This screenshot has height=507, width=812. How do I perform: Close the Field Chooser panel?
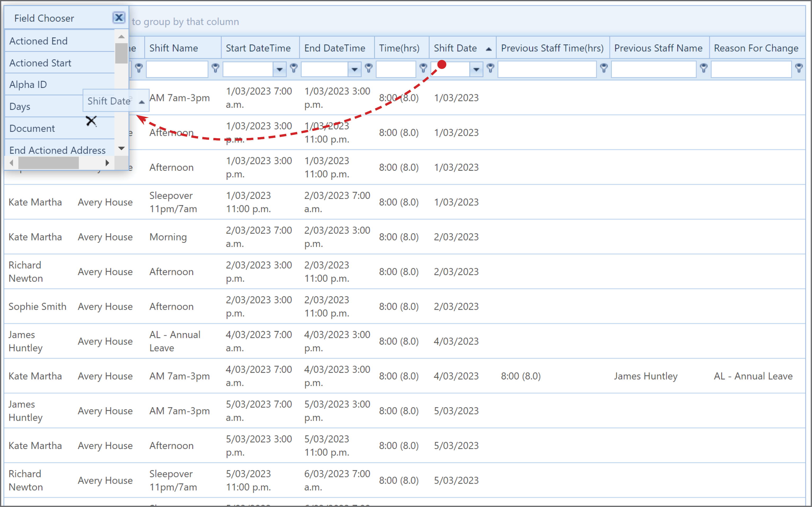tap(119, 17)
